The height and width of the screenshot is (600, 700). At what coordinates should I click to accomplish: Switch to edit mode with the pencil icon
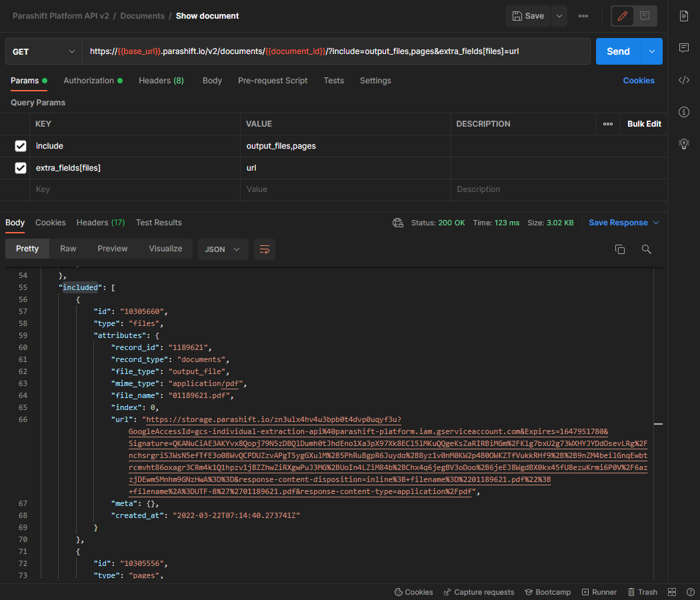click(x=622, y=16)
